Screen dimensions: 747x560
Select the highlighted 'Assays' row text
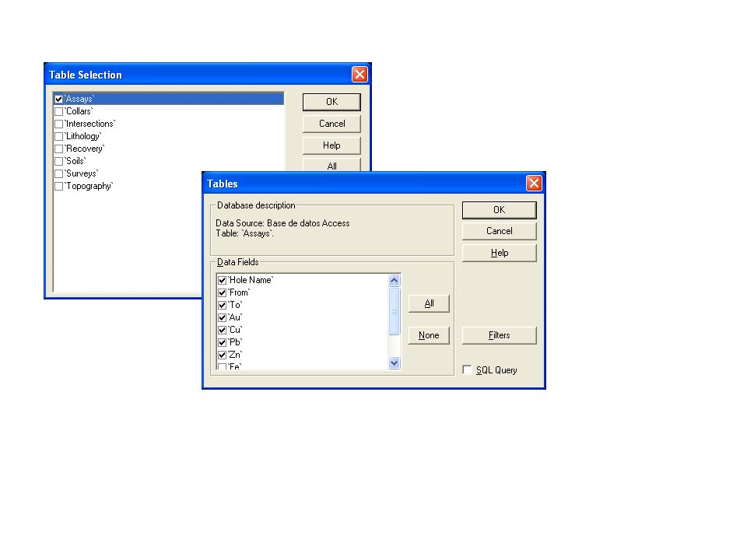pyautogui.click(x=79, y=99)
